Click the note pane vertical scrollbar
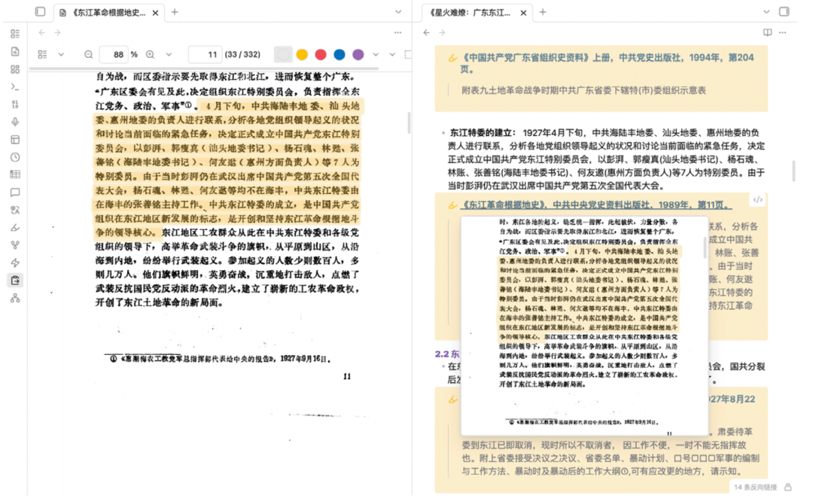Screen dimensions: 813x504 [794, 171]
